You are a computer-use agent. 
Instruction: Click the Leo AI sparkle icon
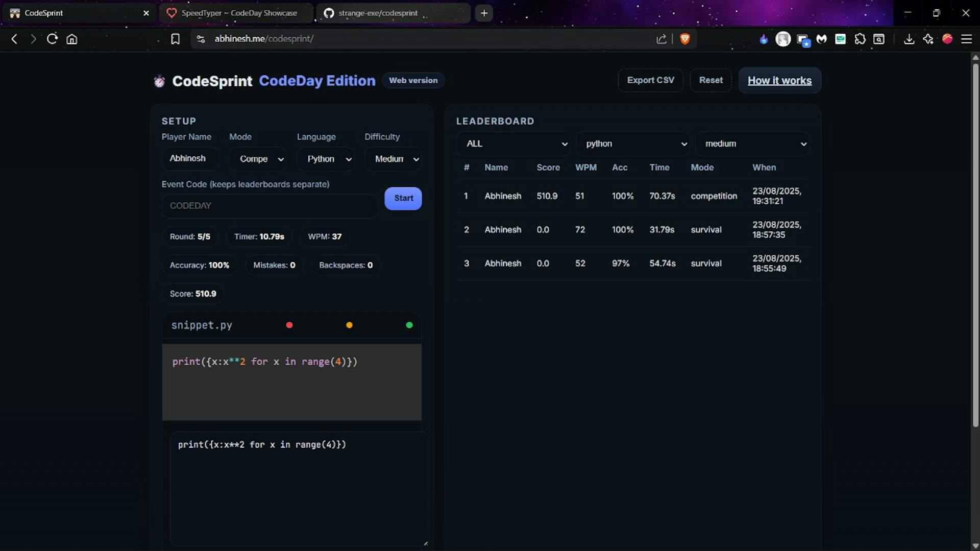(x=928, y=39)
